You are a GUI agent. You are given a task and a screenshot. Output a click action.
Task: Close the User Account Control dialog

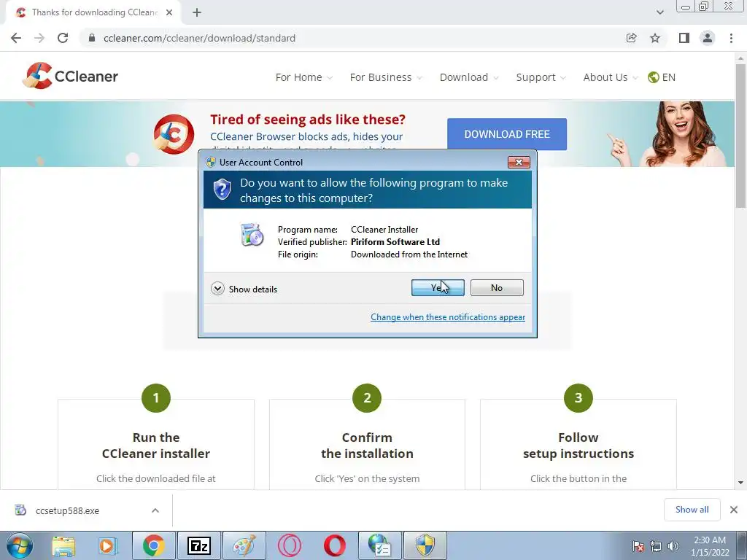[519, 163]
